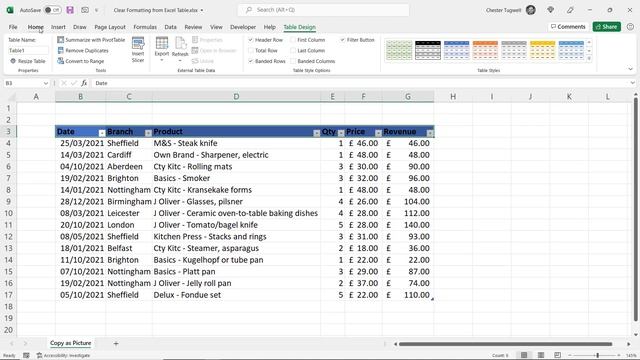The image size is (640, 360).
Task: Open the Name Box dropdown arrow
Action: (x=46, y=83)
